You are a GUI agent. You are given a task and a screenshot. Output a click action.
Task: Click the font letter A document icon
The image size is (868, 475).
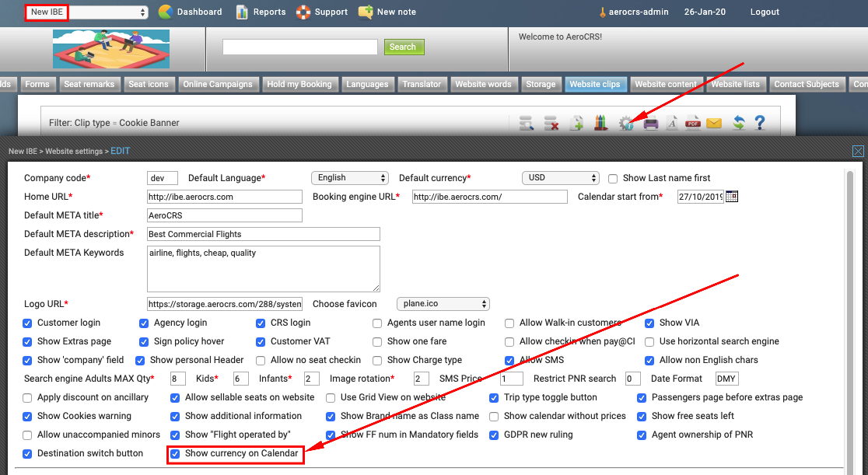(671, 123)
